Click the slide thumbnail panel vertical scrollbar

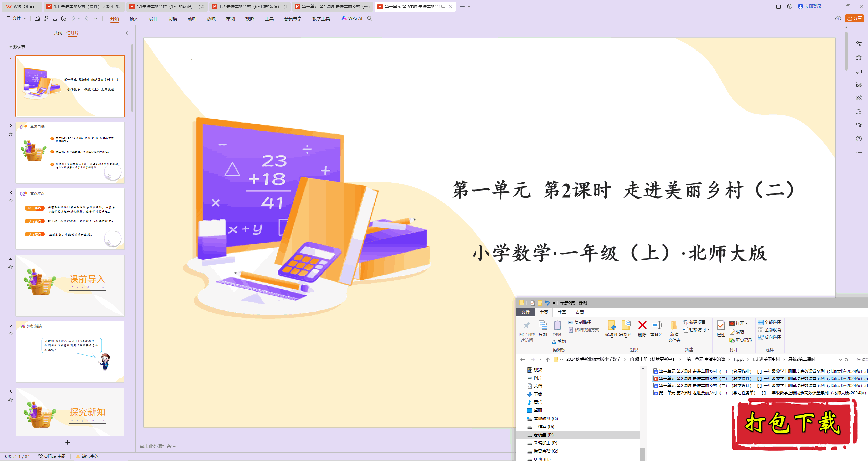tap(132, 78)
